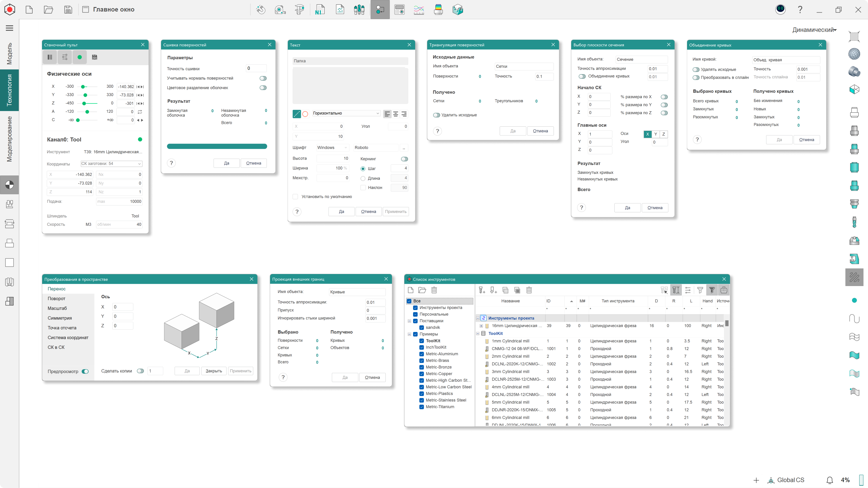The height and width of the screenshot is (488, 868).
Task: Open 'СК заготовки: 54' coordinates dropdown
Action: (x=111, y=164)
